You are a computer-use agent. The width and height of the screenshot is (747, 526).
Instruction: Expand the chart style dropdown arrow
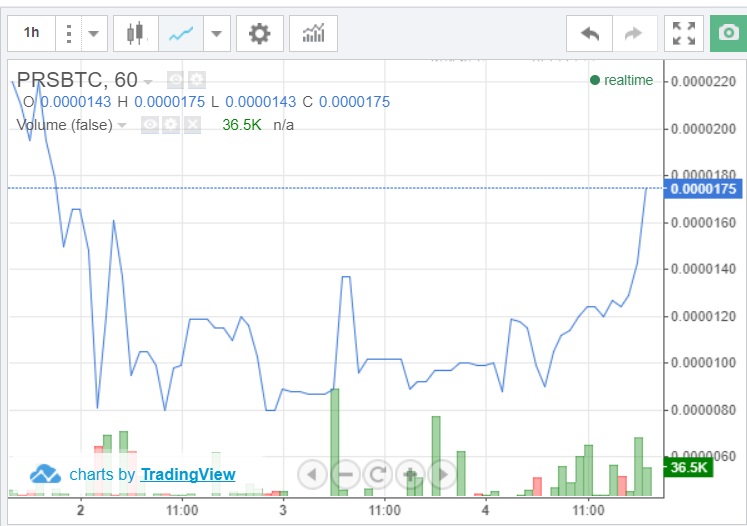click(x=217, y=33)
